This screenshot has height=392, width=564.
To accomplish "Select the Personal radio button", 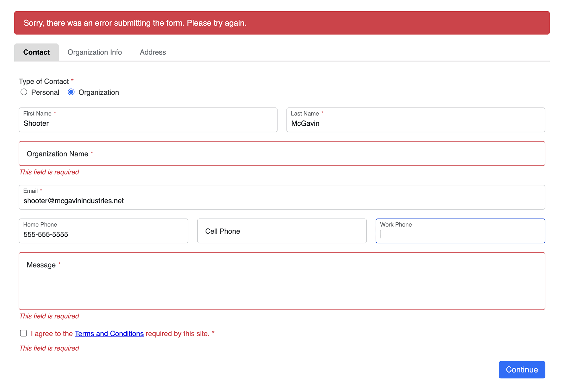I will [x=24, y=92].
